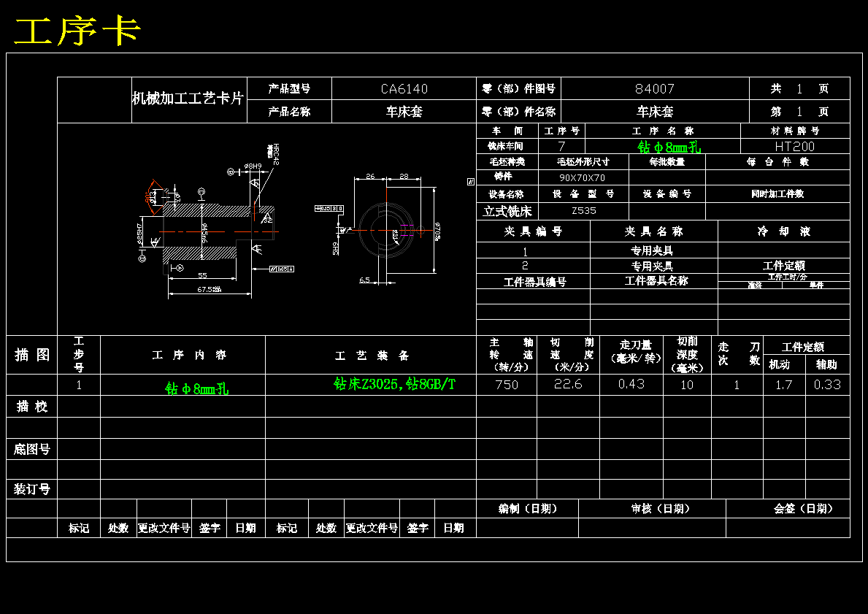Click the 产品型号 label cell

click(289, 88)
